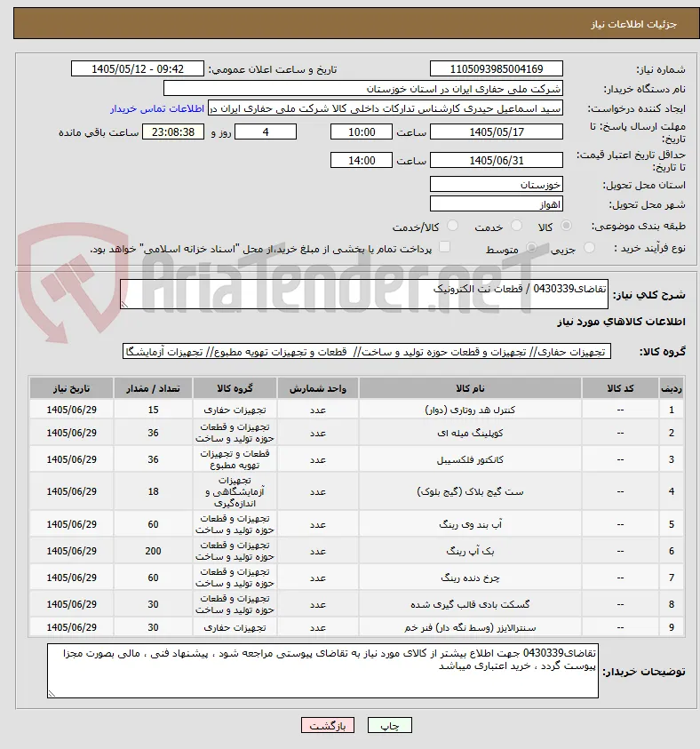The height and width of the screenshot is (749, 700).
Task: Click the گروه کالا column header
Action: point(235,388)
